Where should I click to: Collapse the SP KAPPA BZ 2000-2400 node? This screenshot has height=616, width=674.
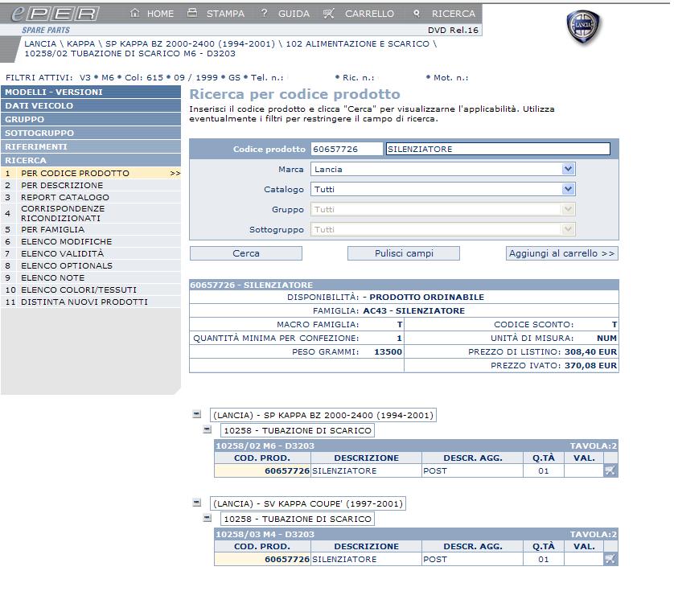tap(197, 414)
